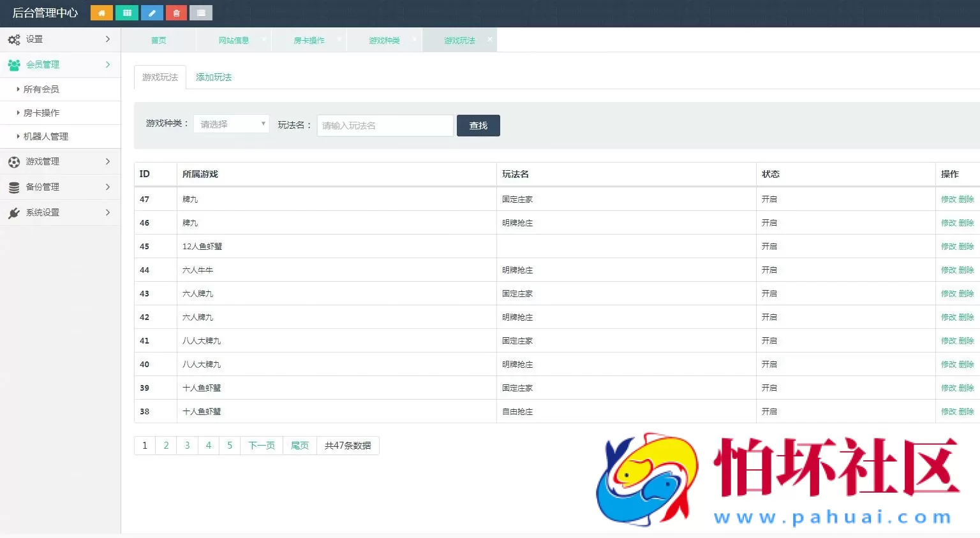Close the 游戏玩法 top tab
Screen dimensions: 980x538
[x=490, y=40]
